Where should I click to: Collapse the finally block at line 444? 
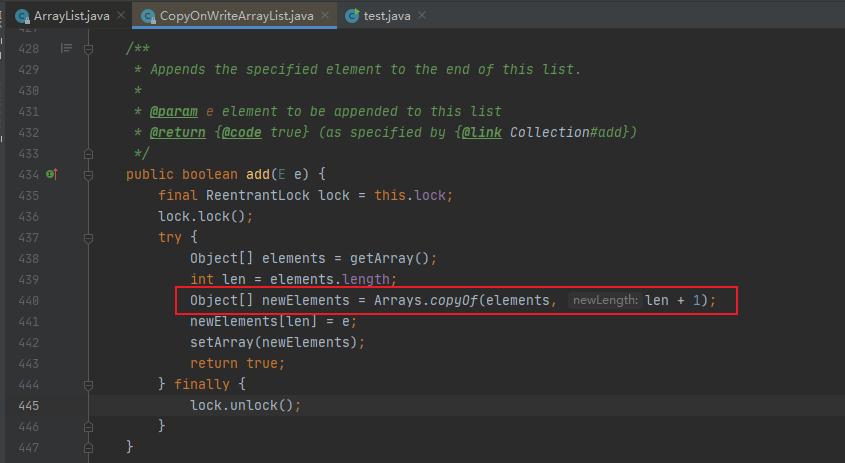point(89,384)
